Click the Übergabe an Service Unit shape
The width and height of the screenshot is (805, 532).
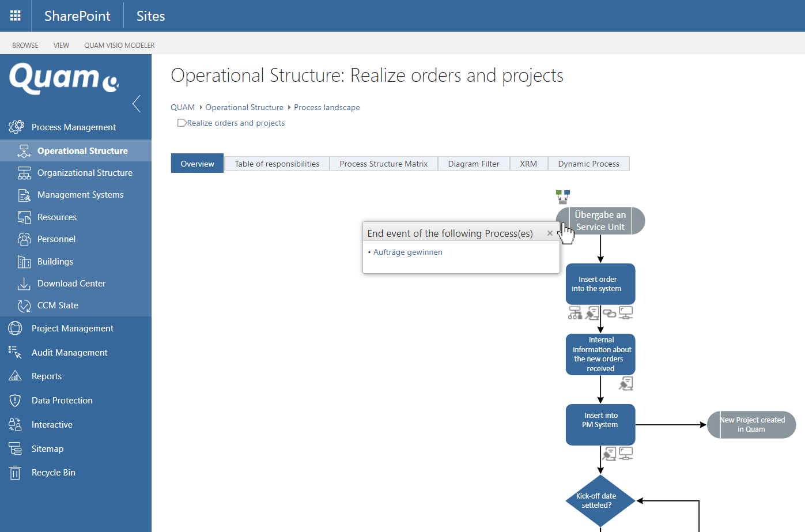[600, 221]
